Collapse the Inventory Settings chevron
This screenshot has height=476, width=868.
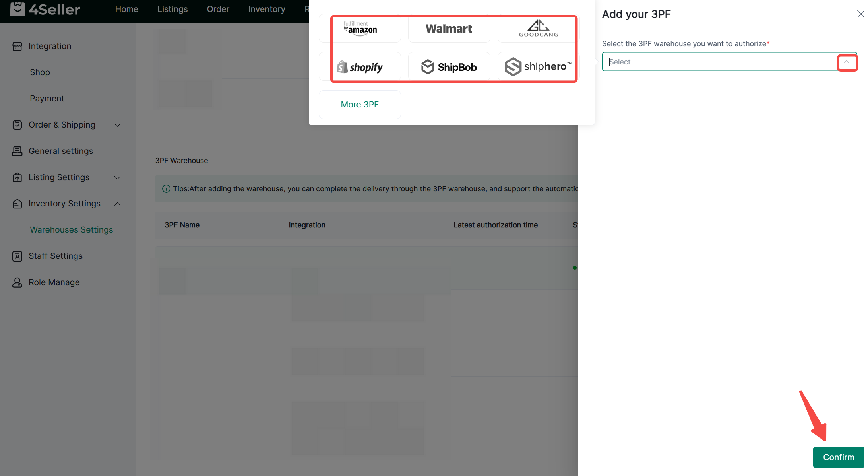118,204
